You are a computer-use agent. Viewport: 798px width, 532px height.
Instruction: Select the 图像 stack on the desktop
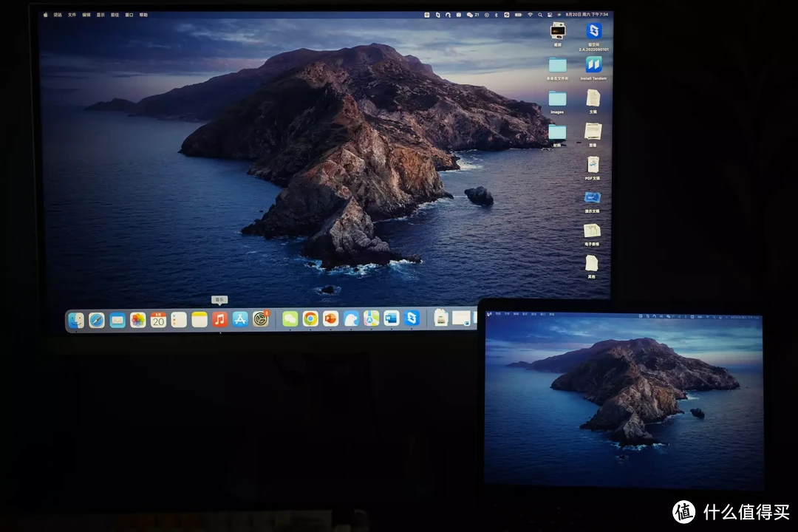click(x=593, y=135)
